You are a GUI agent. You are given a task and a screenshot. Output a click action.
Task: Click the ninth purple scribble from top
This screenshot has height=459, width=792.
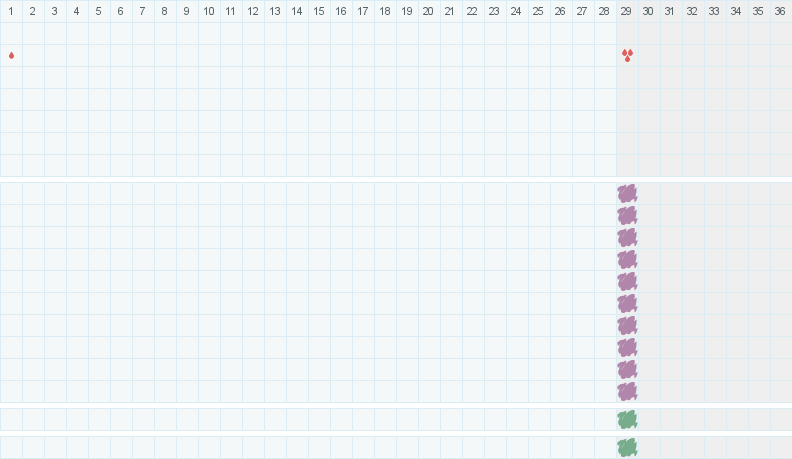click(627, 369)
